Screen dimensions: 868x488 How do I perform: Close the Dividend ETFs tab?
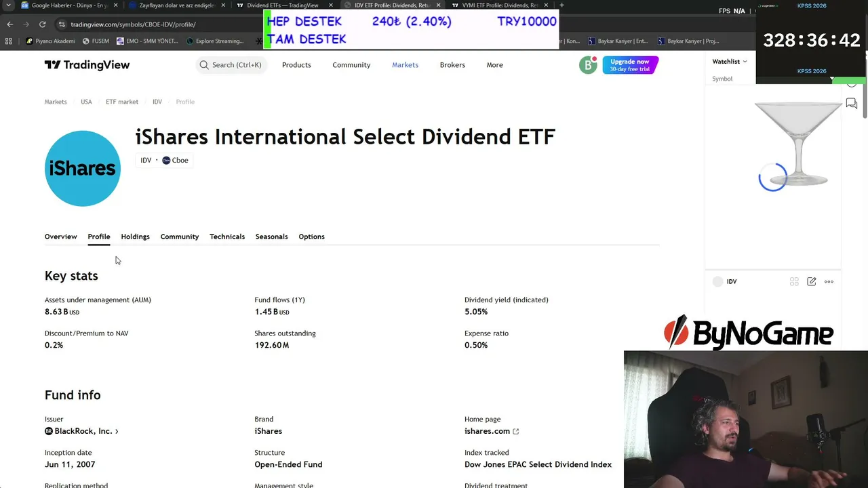331,5
